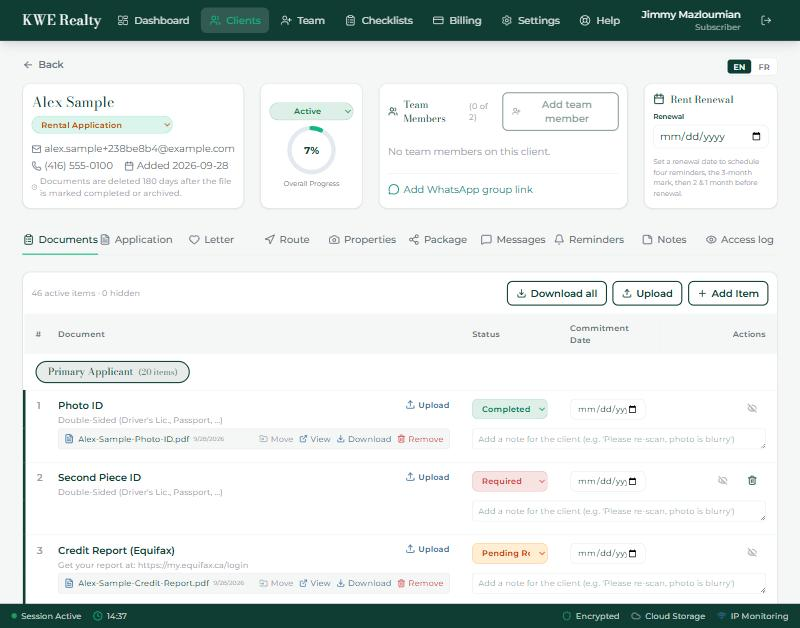Click the back arrow icon
Viewport: 800px width, 628px height.
(28, 65)
